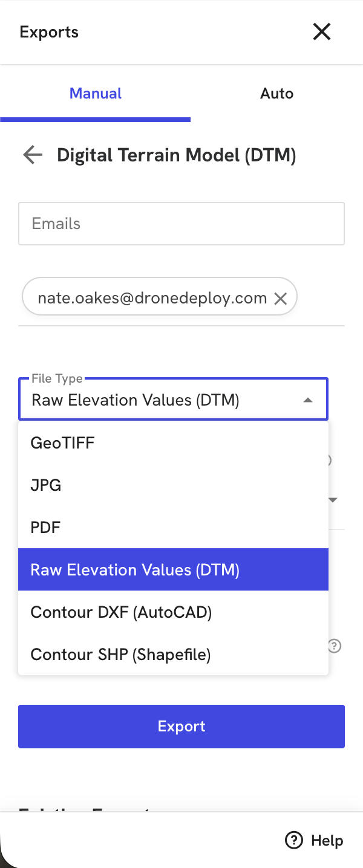Open Help at the bottom

(x=313, y=840)
